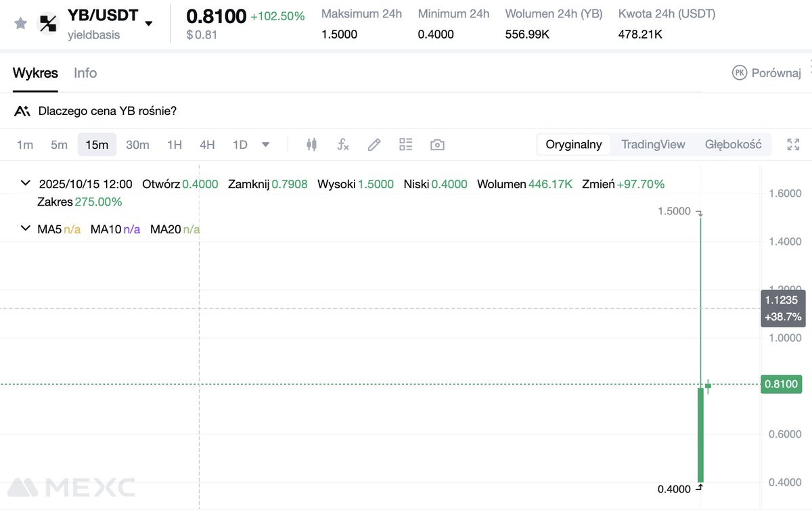Expand more timeframes dropdown arrow
Image resolution: width=812 pixels, height=510 pixels.
(x=265, y=145)
